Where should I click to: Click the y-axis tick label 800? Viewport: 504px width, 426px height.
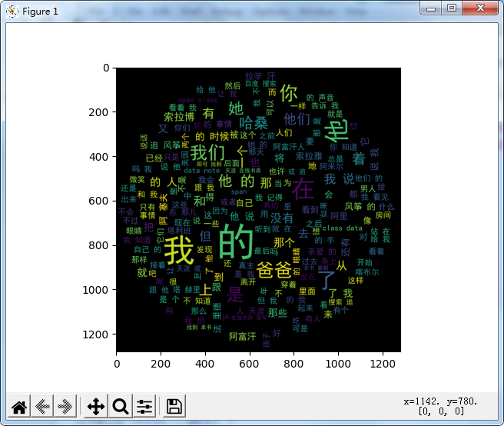(98, 245)
